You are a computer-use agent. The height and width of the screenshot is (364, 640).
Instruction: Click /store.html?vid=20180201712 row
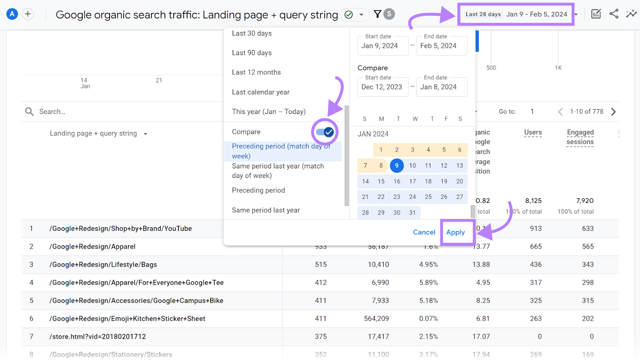(x=98, y=336)
